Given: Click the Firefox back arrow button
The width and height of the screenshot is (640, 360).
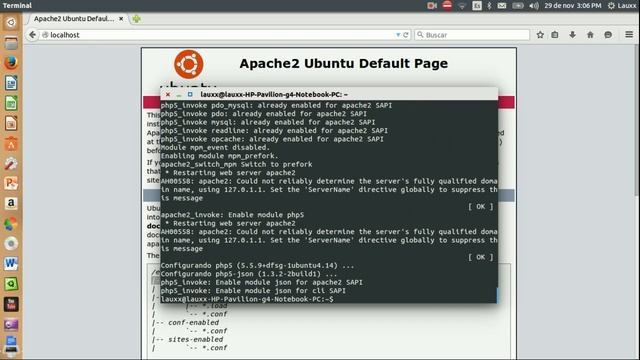Looking at the screenshot, I should tap(33, 35).
